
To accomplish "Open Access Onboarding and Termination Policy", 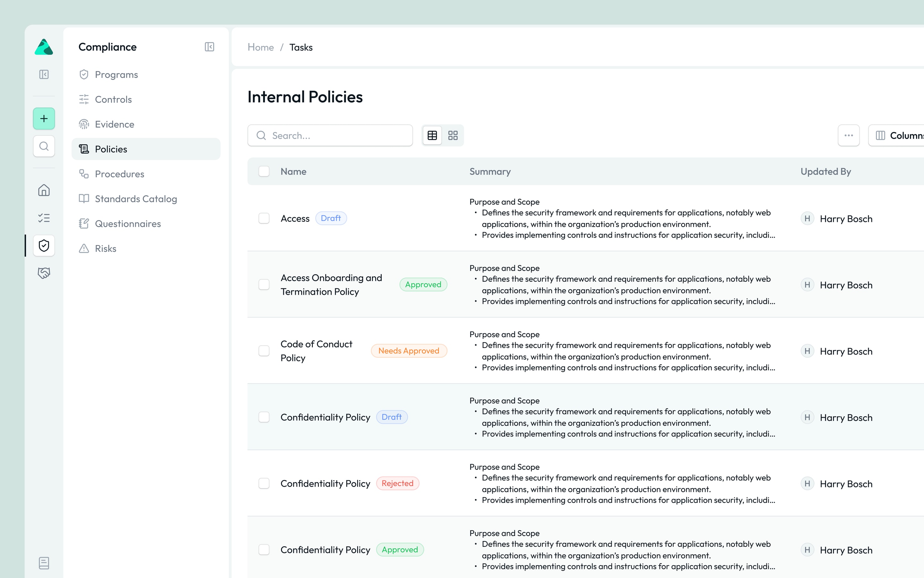I will (331, 285).
